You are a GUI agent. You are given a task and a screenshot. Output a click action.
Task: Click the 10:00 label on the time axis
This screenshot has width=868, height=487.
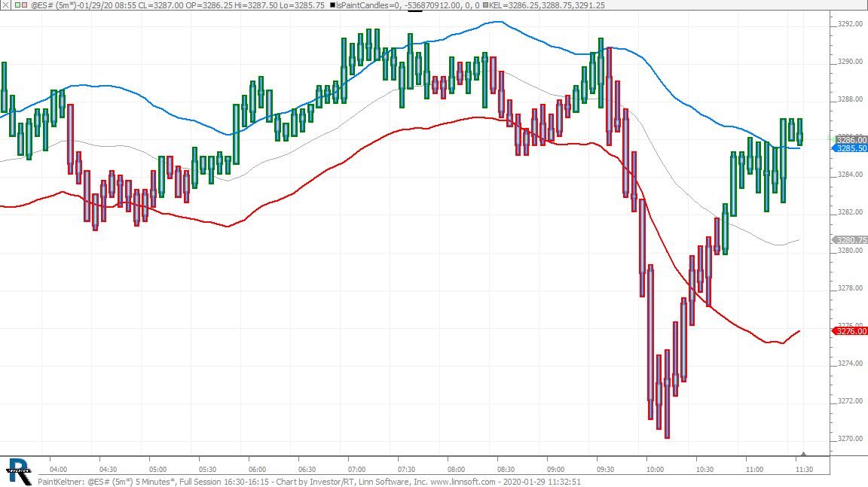[x=654, y=469]
